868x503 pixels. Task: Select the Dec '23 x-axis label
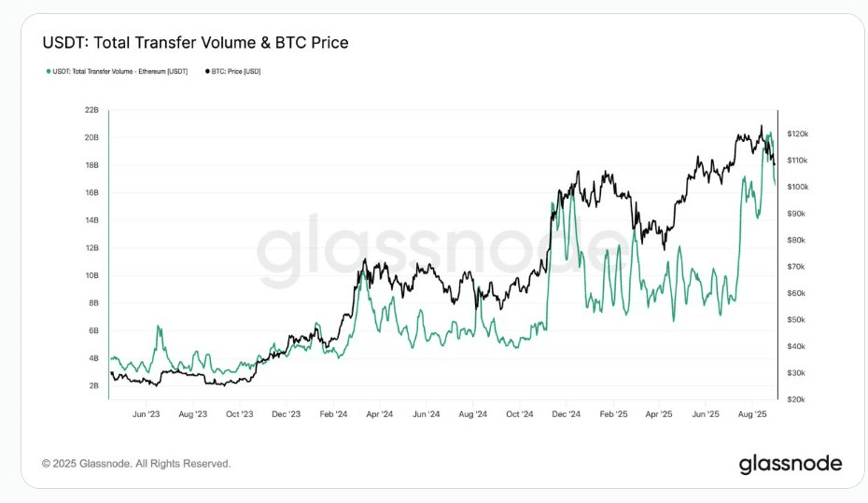tap(287, 412)
